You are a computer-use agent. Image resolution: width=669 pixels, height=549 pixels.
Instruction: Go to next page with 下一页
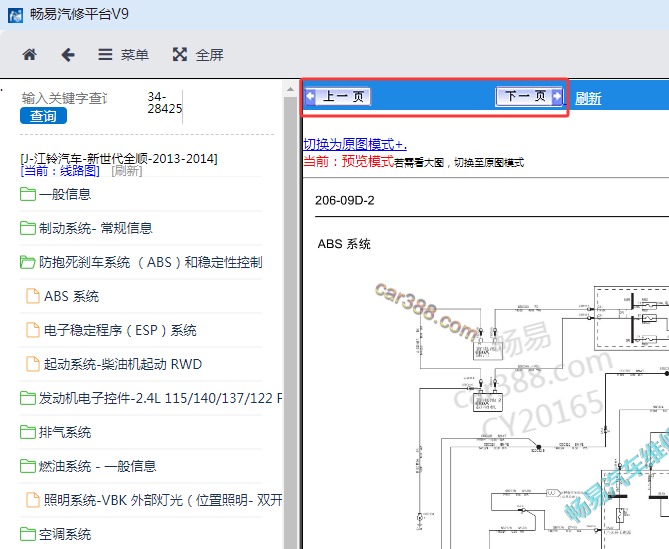pos(529,96)
